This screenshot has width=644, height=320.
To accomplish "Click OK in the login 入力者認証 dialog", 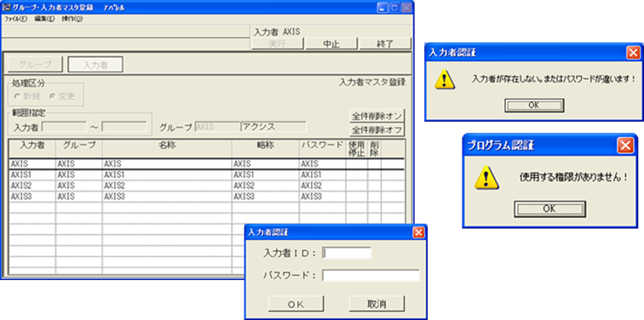I will pyautogui.click(x=296, y=304).
